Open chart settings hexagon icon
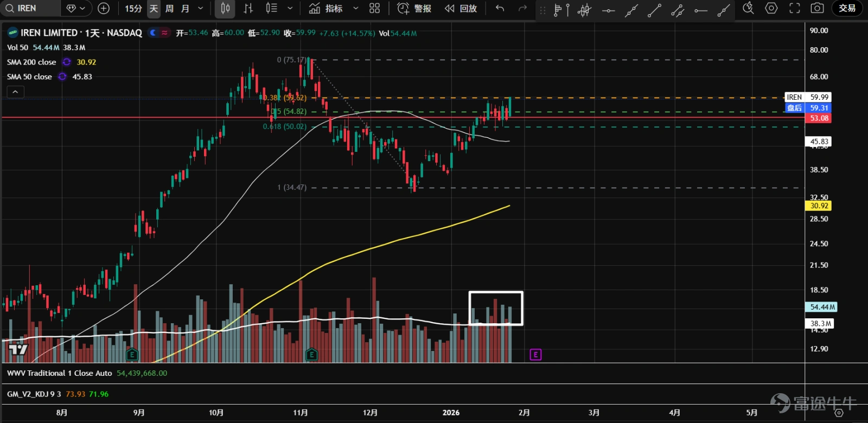This screenshot has height=423, width=868. coord(771,8)
